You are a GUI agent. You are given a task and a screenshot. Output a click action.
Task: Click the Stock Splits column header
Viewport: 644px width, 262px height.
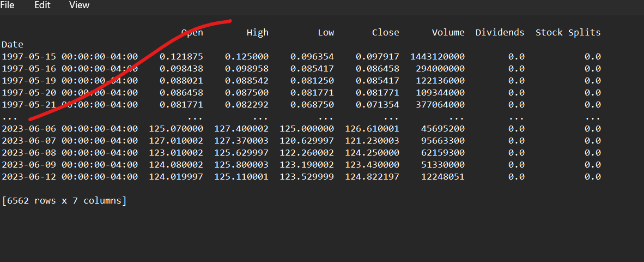[x=568, y=32]
